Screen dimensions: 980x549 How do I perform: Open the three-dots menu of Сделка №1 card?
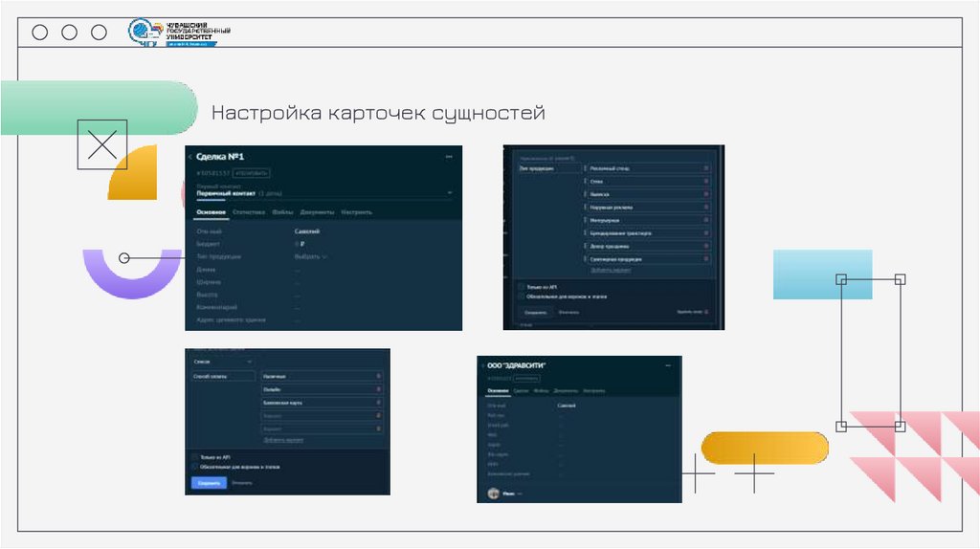[x=449, y=157]
